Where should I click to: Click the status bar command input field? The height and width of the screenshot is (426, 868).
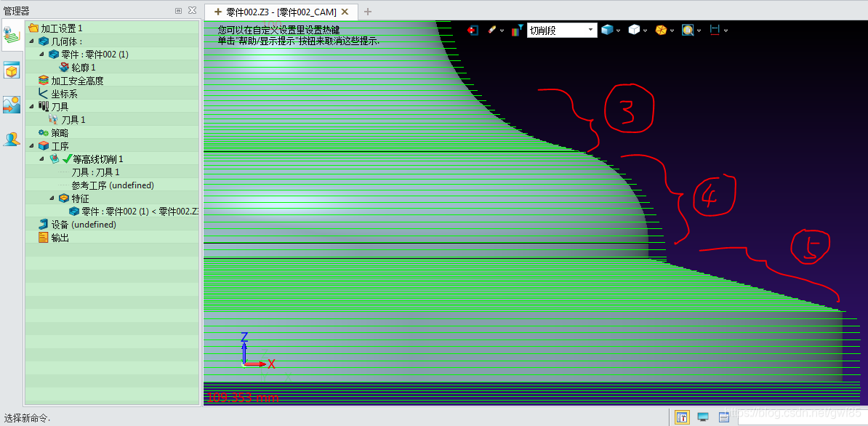[x=800, y=417]
